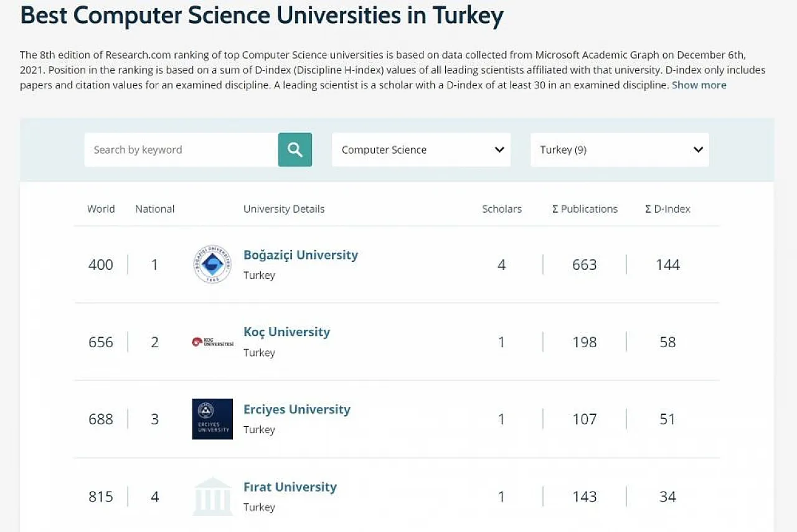797x532 pixels.
Task: Click the chevron arrow in Turkey dropdown
Action: [x=698, y=149]
